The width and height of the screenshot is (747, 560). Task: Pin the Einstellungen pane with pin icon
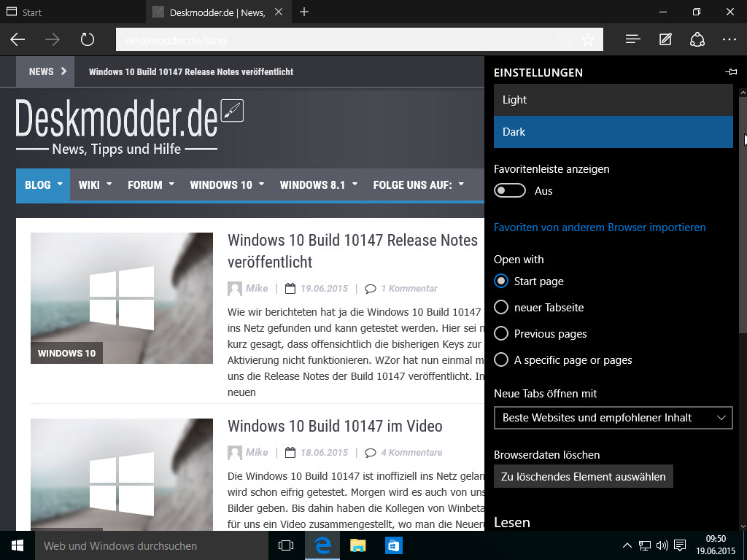[731, 72]
